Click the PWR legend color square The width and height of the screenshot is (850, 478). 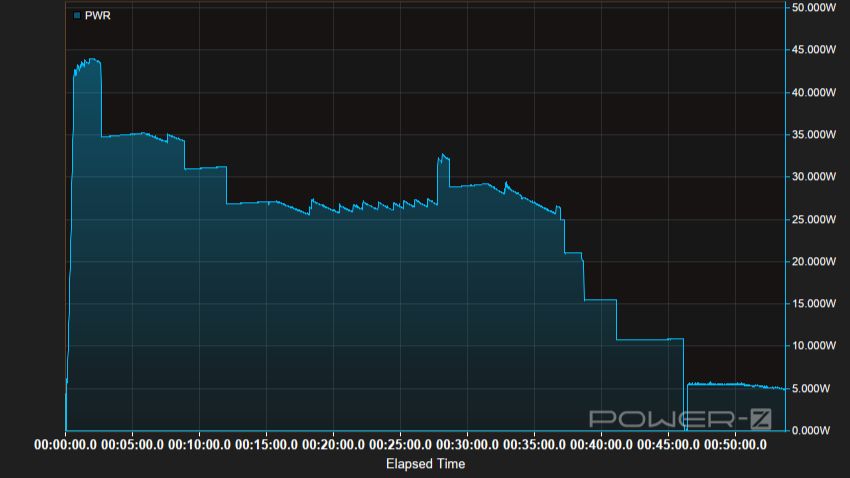click(x=76, y=16)
